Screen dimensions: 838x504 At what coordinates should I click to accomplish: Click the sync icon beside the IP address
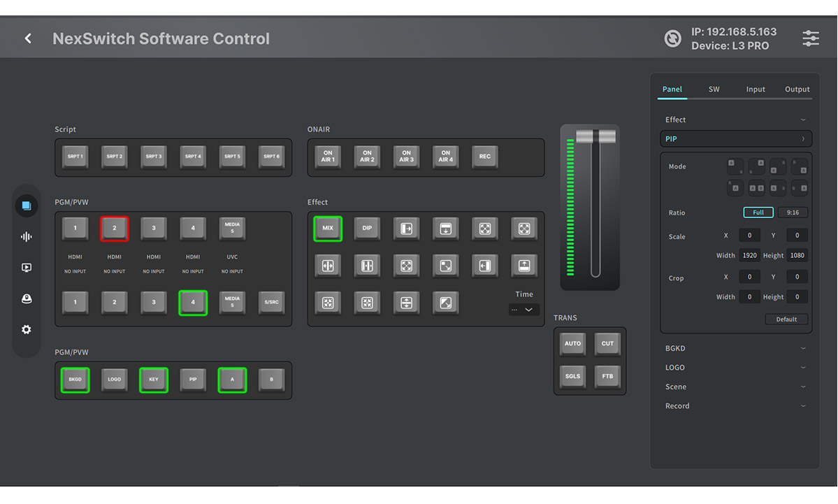(x=672, y=38)
